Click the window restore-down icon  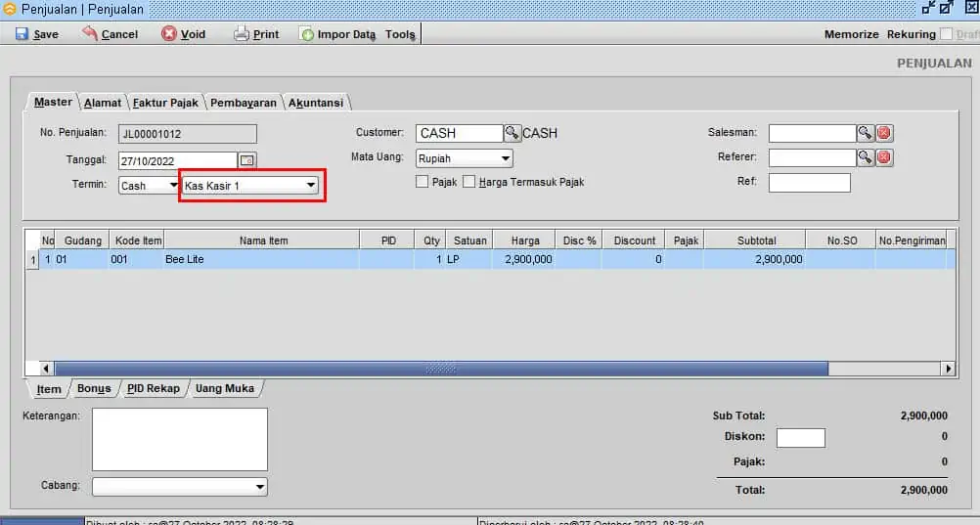click(x=929, y=8)
